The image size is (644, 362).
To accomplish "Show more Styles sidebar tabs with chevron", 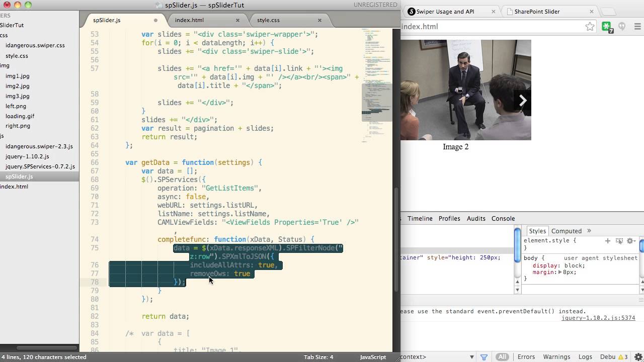I will coord(589,231).
